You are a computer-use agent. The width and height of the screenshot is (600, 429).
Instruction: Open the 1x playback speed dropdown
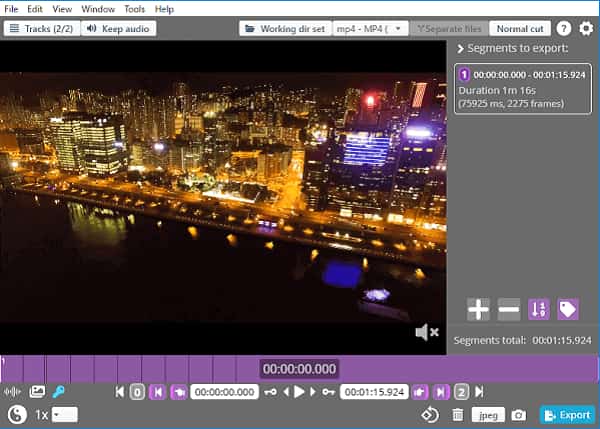tap(64, 414)
